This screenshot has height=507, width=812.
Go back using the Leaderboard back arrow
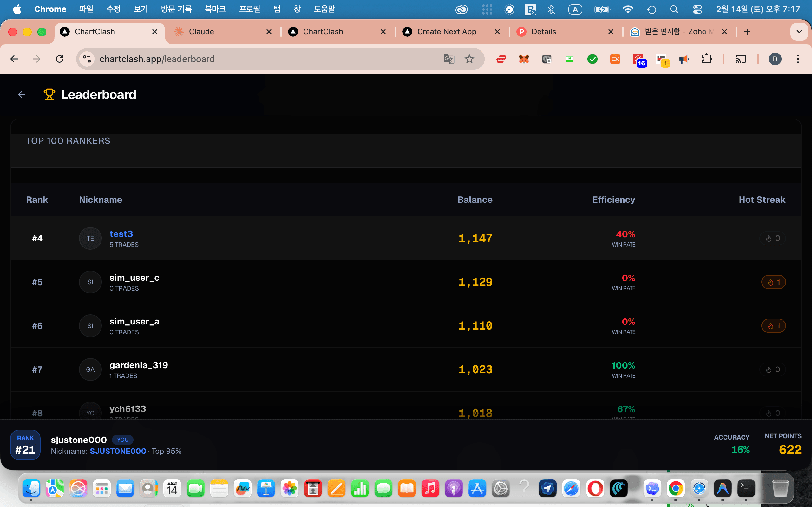point(21,94)
